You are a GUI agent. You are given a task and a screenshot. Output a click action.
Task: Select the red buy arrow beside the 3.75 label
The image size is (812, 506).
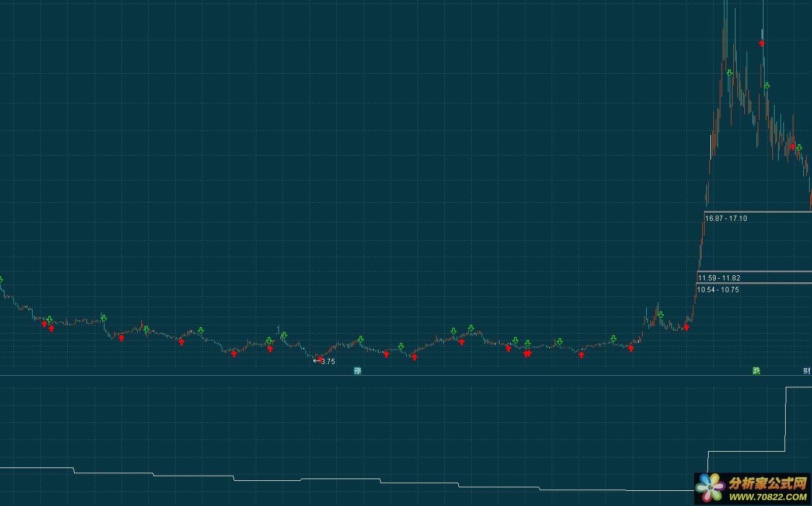click(x=320, y=359)
